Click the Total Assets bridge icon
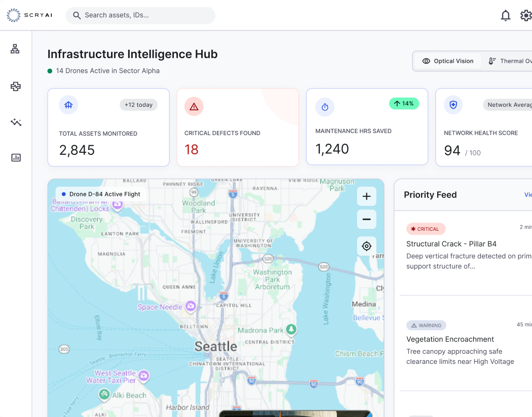The width and height of the screenshot is (532, 417). 68,105
